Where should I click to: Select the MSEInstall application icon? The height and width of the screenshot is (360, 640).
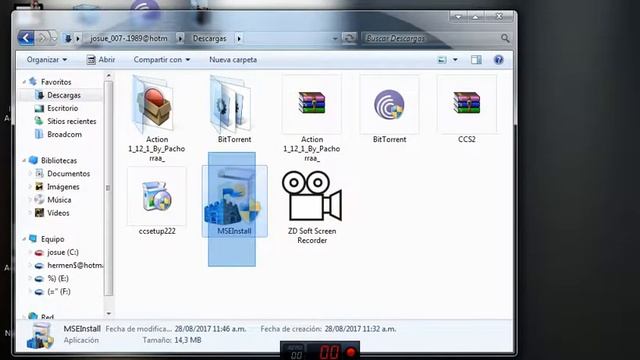[234, 197]
